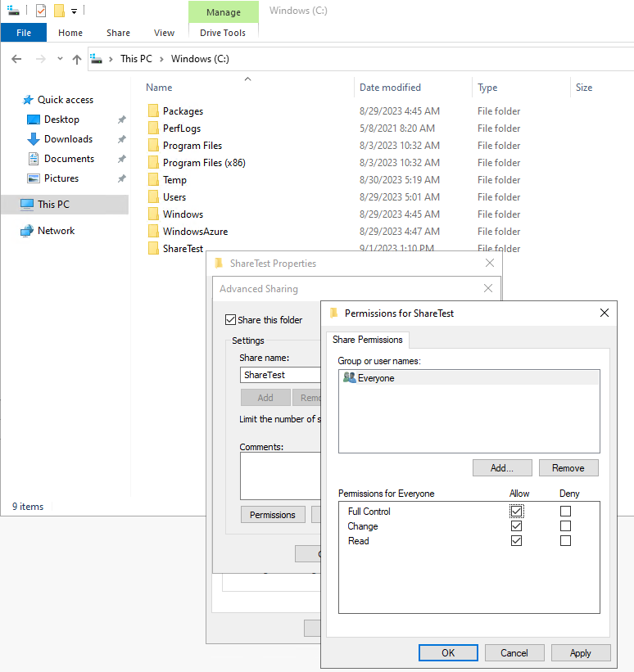Select Everyone in group or user names
634x672 pixels.
[x=469, y=378]
